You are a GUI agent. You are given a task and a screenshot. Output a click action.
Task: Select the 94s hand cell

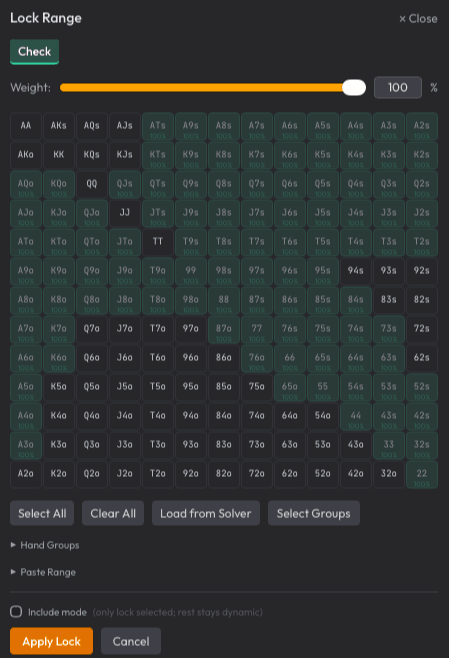pos(356,271)
